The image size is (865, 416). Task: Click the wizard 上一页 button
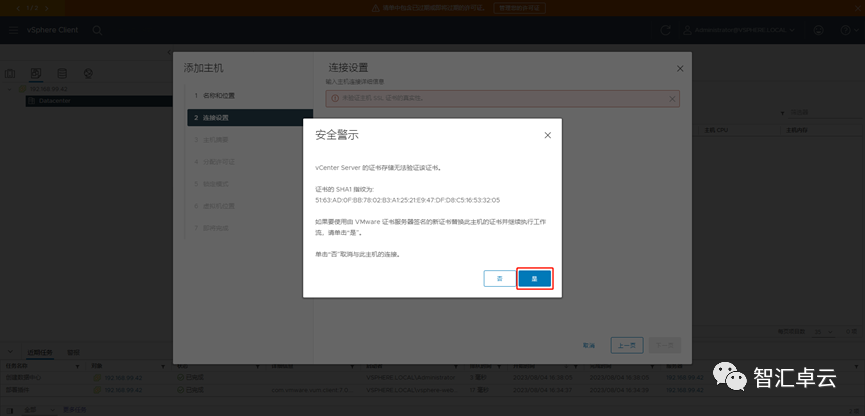tap(627, 346)
